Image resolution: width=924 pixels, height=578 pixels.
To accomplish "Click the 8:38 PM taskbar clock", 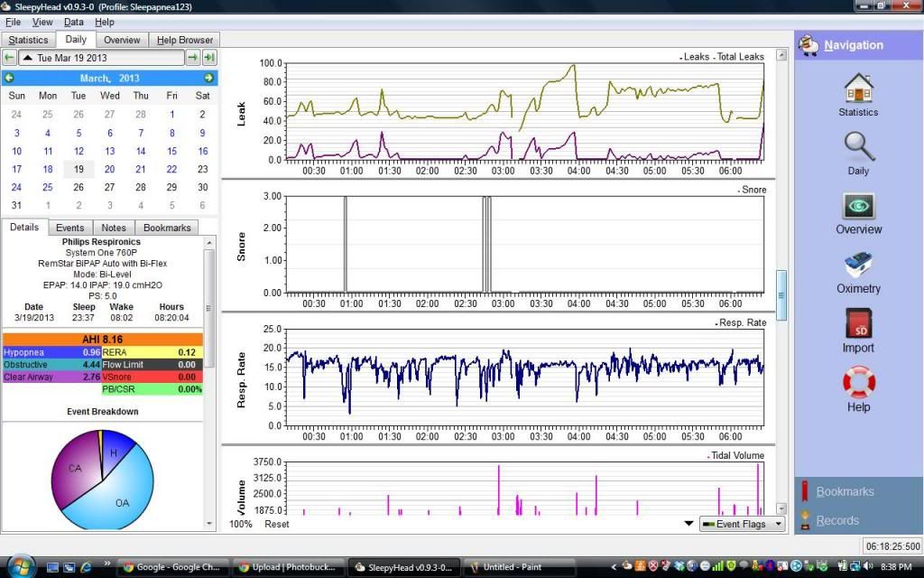I will tap(896, 567).
